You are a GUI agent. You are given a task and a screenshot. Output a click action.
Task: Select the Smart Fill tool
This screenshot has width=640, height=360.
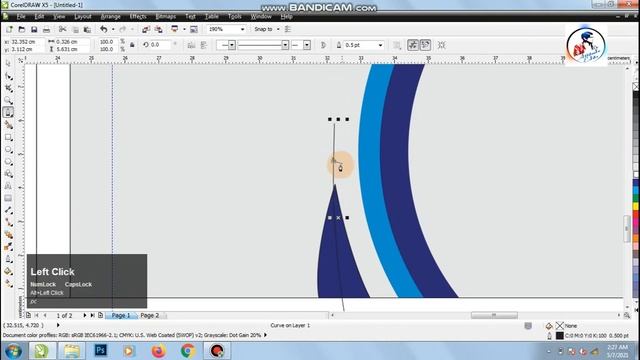pyautogui.click(x=8, y=125)
